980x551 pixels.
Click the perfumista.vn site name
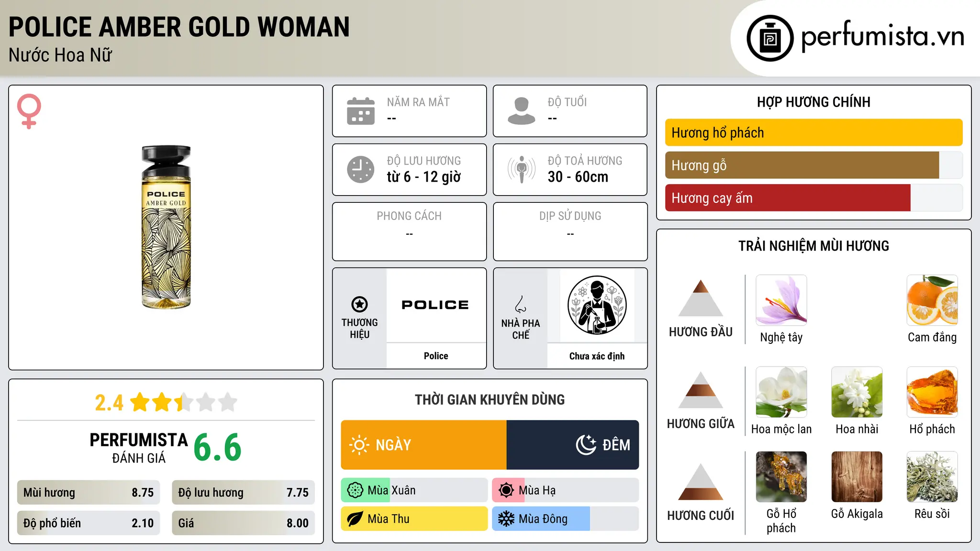tap(882, 37)
